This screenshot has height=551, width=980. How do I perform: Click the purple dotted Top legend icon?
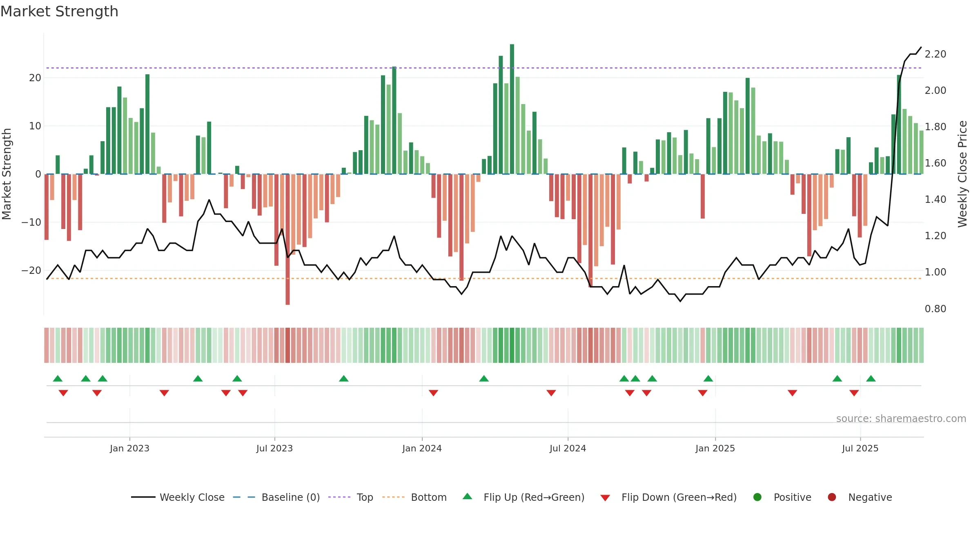339,497
